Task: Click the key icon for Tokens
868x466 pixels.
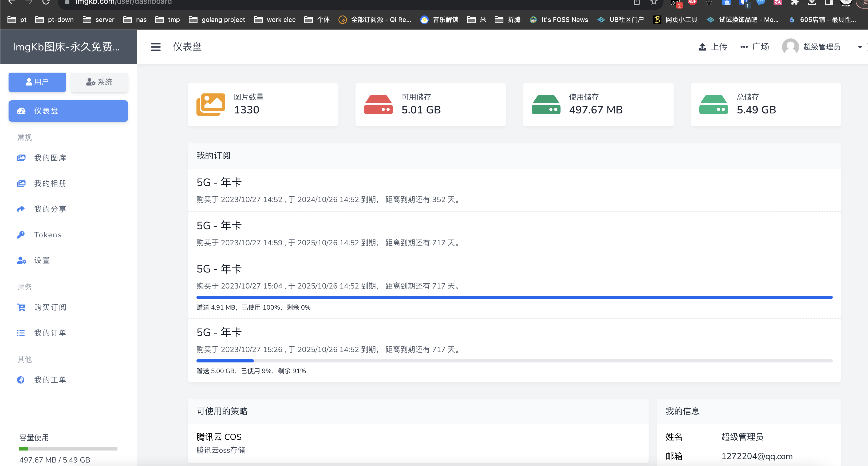Action: (21, 235)
